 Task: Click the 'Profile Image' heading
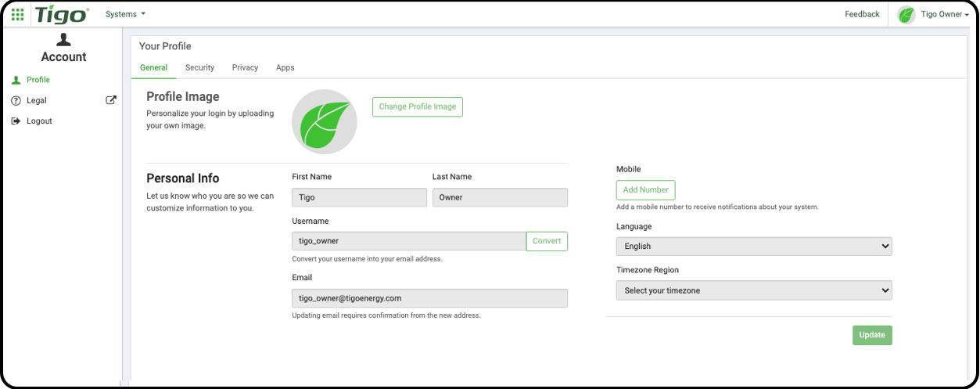click(x=183, y=96)
